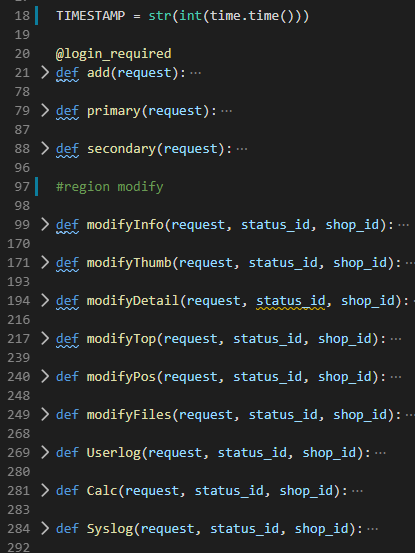Click the function name Syslog
This screenshot has height=553, width=415.
(110, 529)
